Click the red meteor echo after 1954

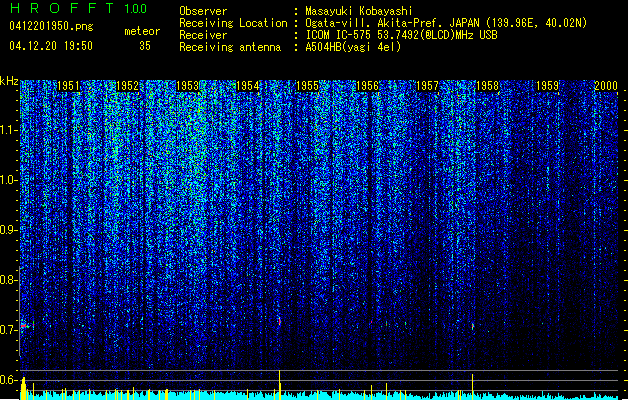point(280,321)
